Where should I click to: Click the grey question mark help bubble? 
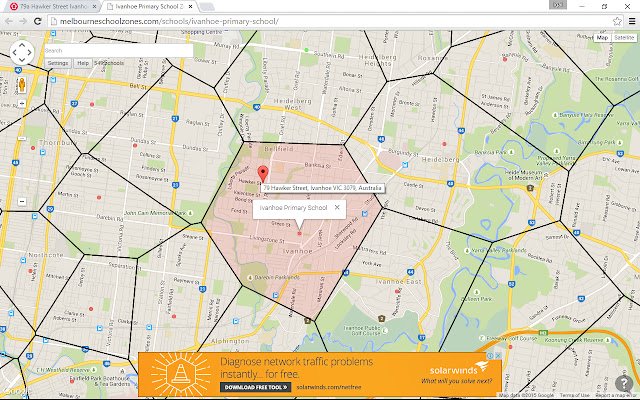pyautogui.click(x=624, y=383)
